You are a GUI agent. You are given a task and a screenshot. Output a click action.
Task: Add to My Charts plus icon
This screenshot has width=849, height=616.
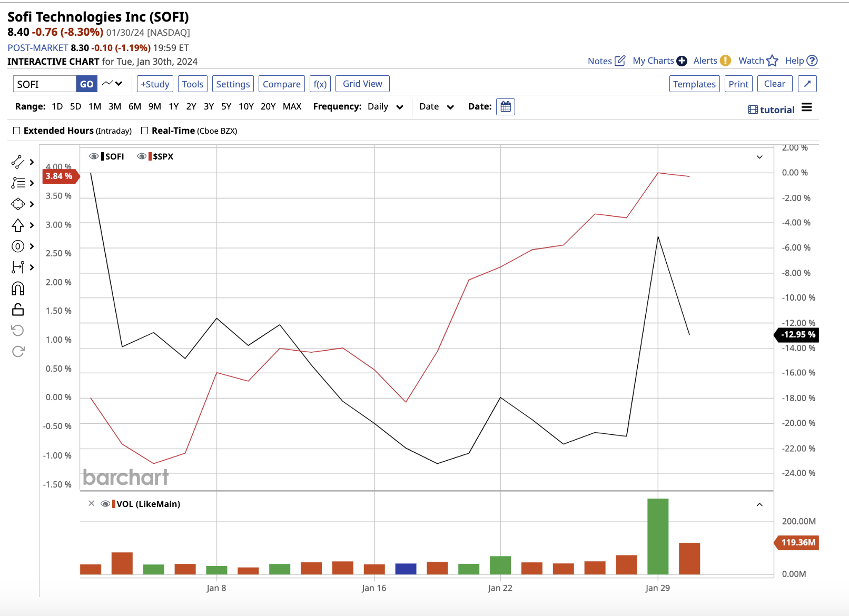pos(682,61)
